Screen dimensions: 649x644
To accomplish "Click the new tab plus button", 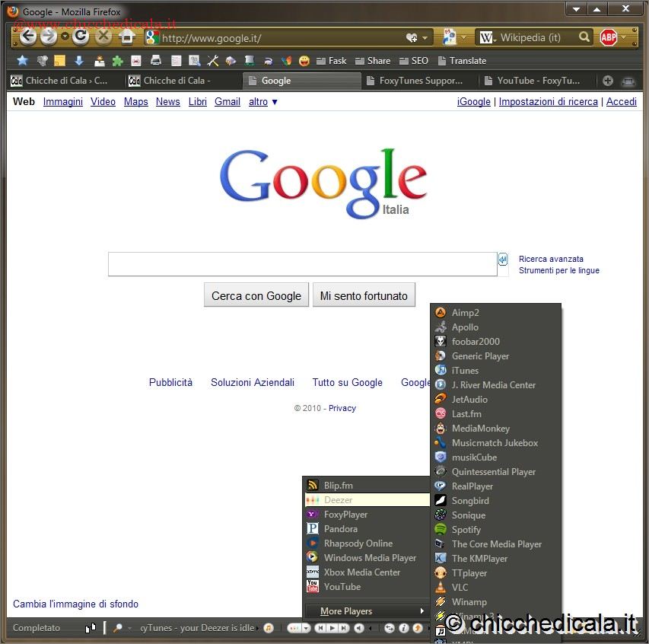I will (x=608, y=81).
